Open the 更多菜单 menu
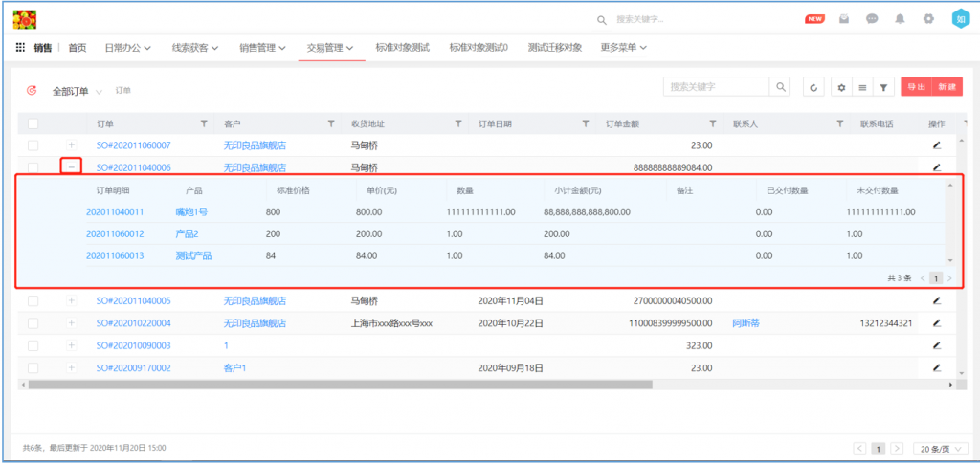980x464 pixels. click(623, 48)
